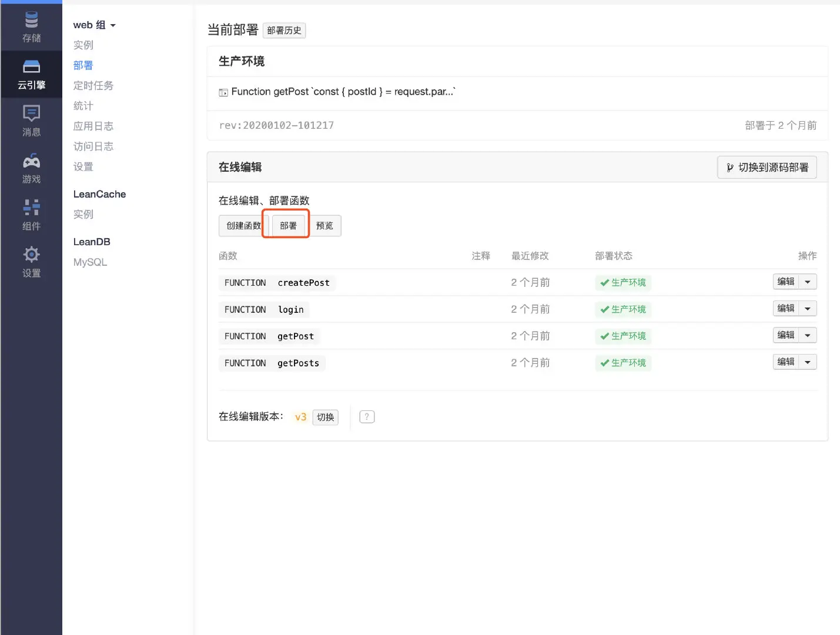Image resolution: width=840 pixels, height=635 pixels.
Task: Click the 切换 version switch button
Action: coord(326,417)
